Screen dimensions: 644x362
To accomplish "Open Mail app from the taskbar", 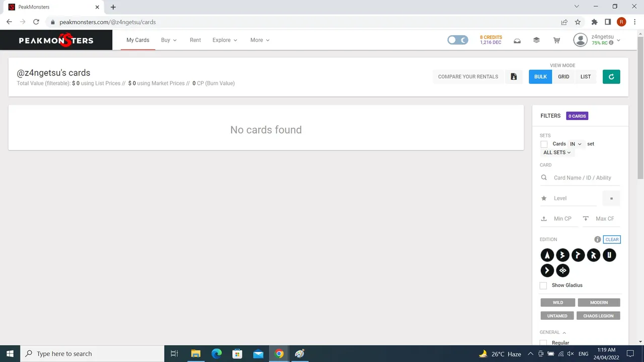I will [x=258, y=353].
